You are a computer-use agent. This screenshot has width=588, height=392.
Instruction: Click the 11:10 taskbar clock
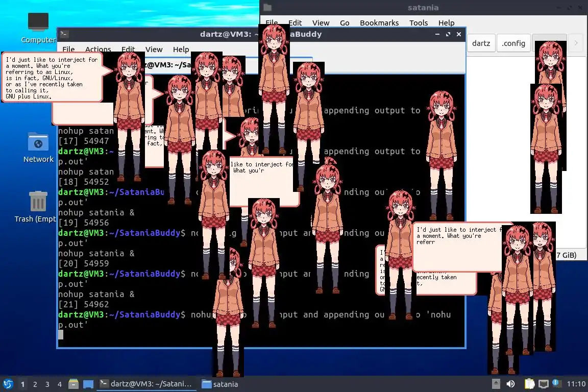pyautogui.click(x=576, y=384)
